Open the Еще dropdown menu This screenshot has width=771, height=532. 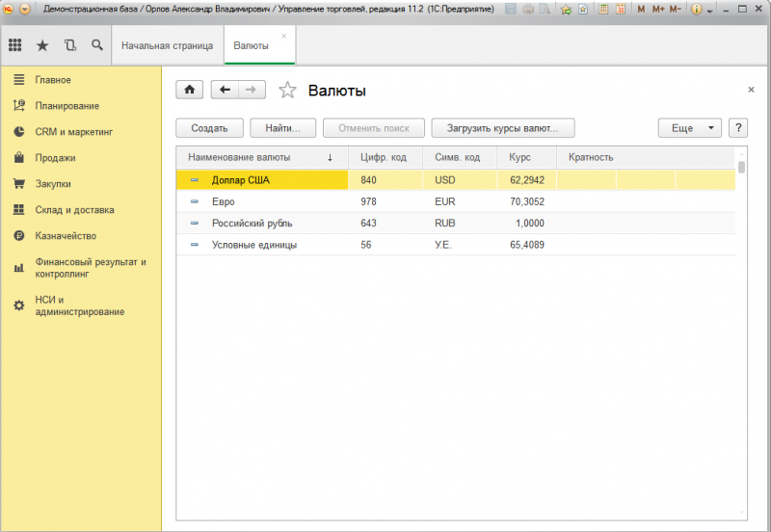[689, 128]
